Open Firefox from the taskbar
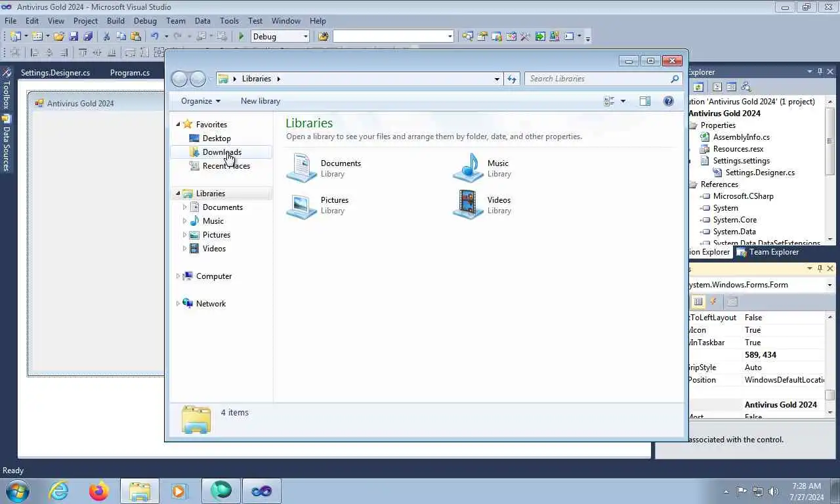 99,491
